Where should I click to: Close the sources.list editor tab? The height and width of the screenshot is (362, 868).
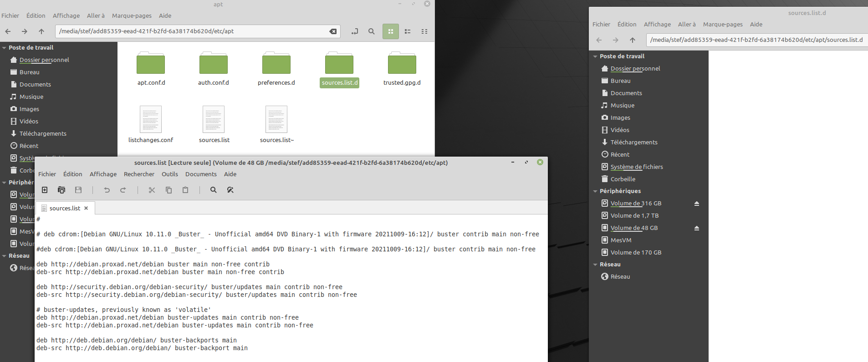click(86, 208)
